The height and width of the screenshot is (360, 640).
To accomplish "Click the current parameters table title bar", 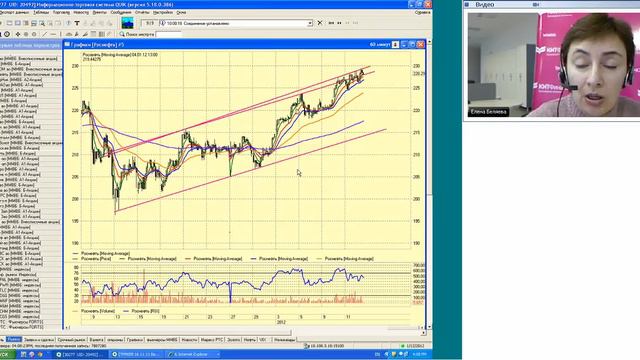I will pos(31,45).
